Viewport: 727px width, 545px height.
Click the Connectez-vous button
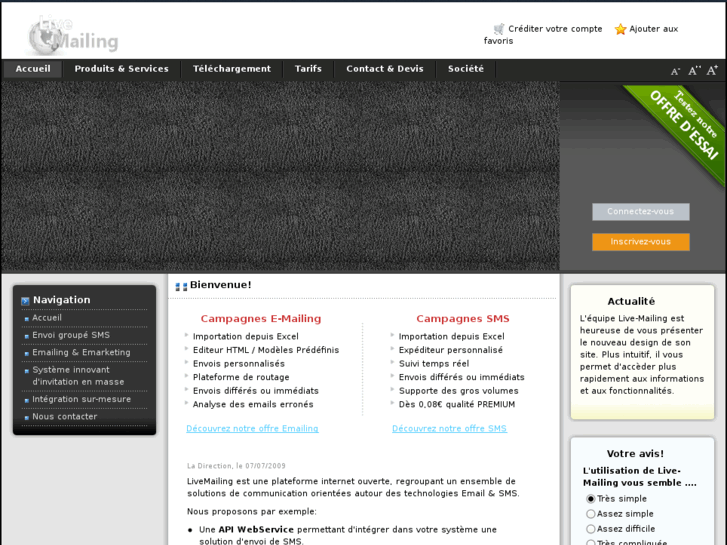coord(640,212)
